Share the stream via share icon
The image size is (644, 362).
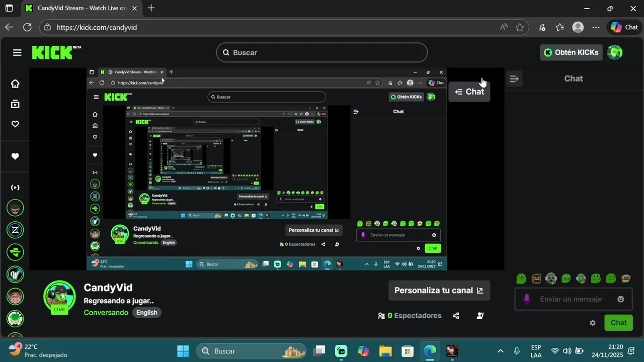click(x=456, y=316)
